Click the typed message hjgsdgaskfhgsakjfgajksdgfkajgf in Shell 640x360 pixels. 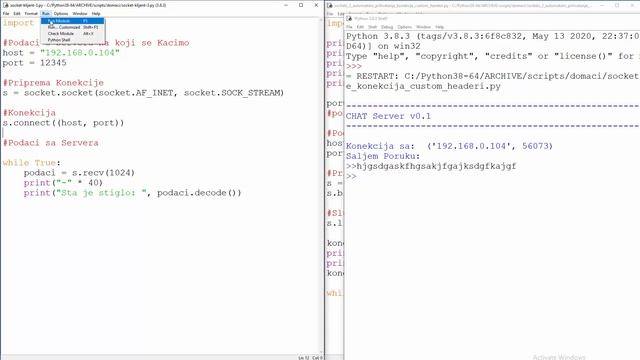[436, 166]
